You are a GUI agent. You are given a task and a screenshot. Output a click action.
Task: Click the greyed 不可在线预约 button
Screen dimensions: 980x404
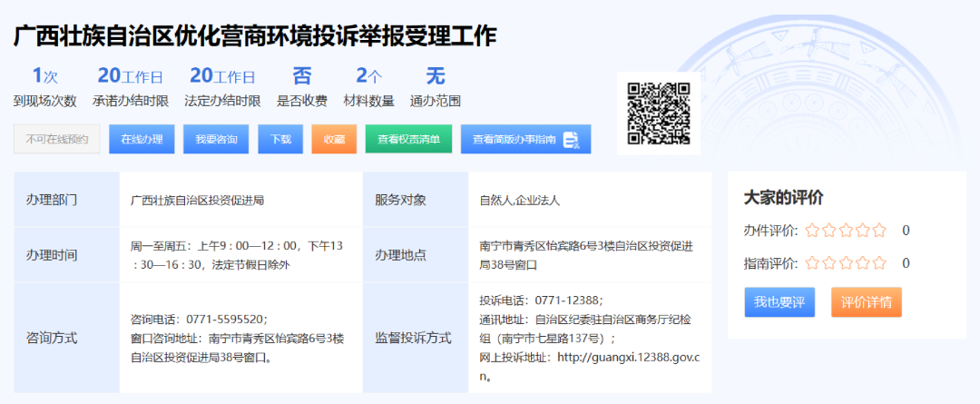[57, 140]
